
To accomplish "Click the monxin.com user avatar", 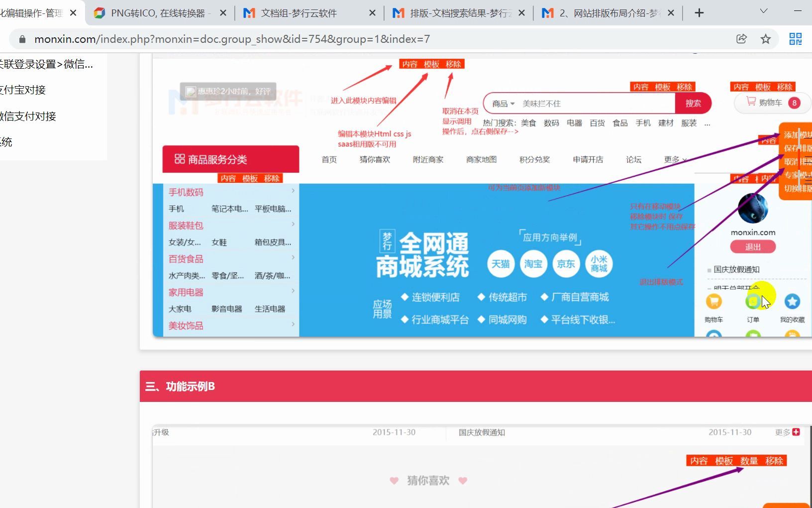I will point(753,208).
